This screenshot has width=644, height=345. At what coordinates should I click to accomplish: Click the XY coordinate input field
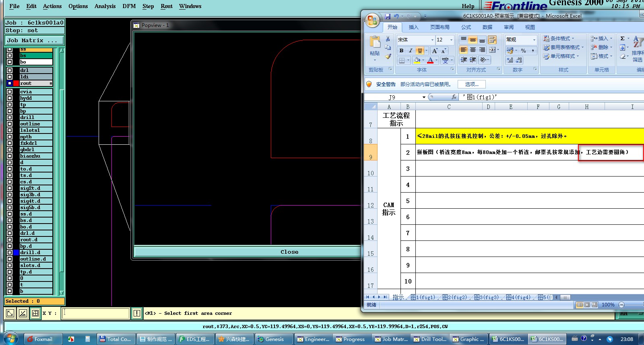click(95, 313)
